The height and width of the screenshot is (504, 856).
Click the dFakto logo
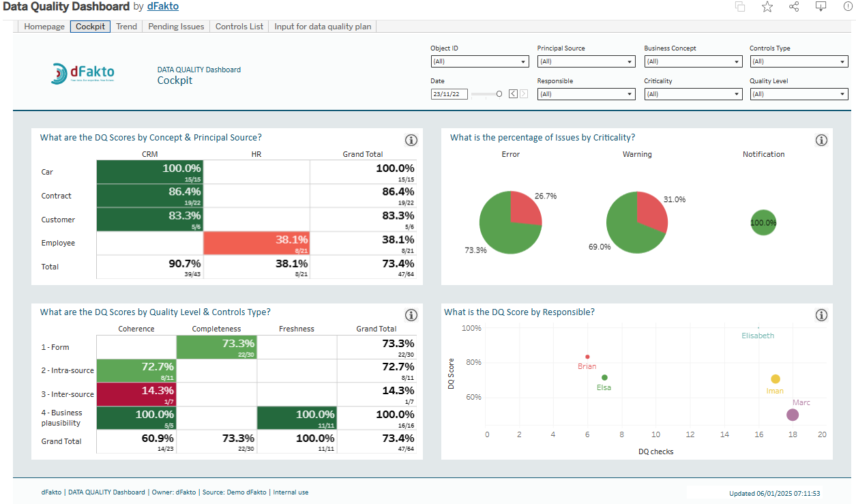[x=83, y=73]
